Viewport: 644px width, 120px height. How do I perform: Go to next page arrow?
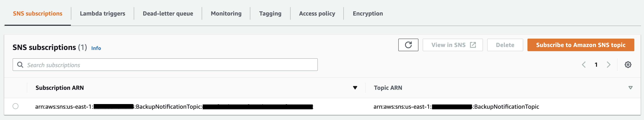(x=609, y=65)
